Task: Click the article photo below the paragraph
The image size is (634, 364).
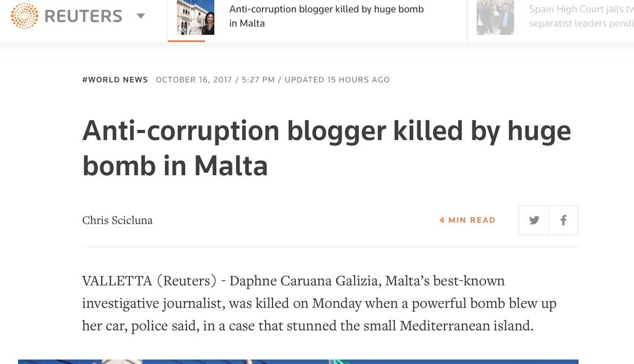Action: click(298, 361)
